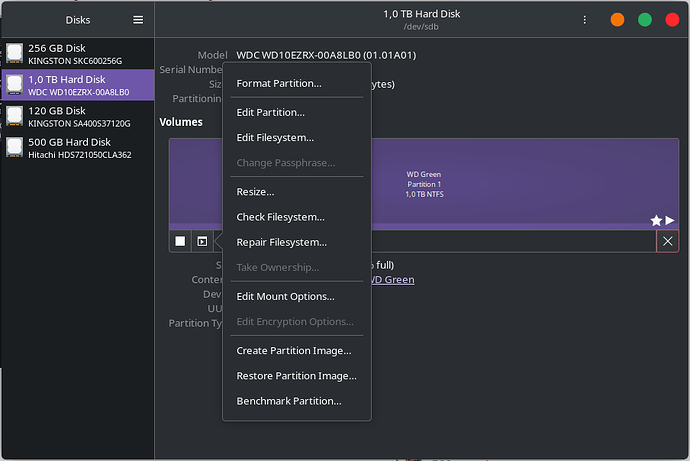
Task: Open the drive options three-dot menu
Action: tap(585, 20)
